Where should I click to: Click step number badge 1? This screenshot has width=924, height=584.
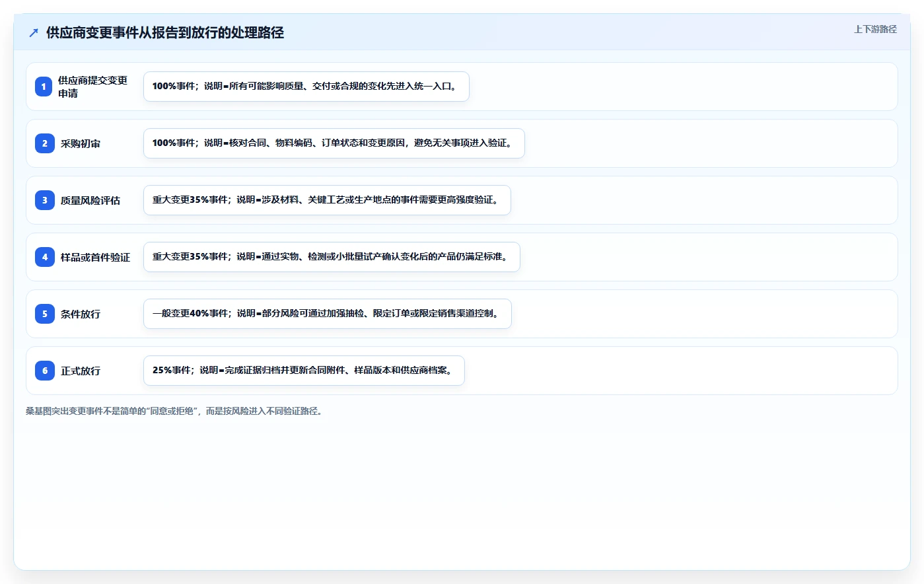pyautogui.click(x=44, y=87)
